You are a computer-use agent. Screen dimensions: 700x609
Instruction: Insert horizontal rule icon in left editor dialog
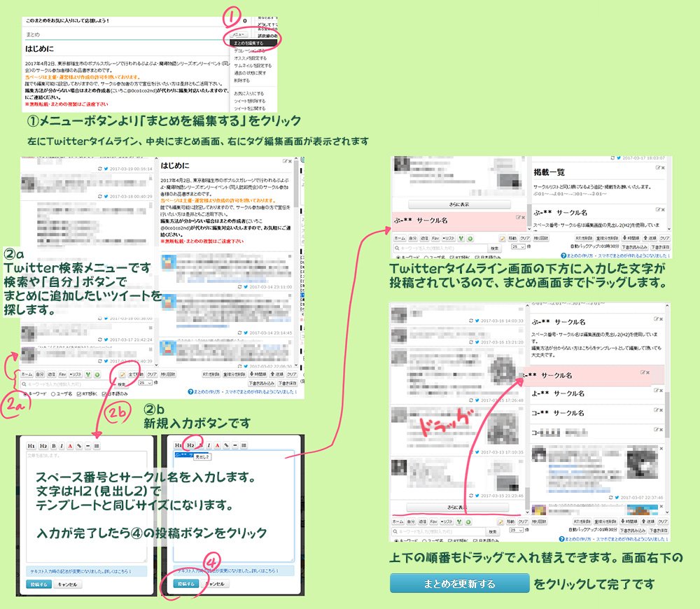[x=88, y=446]
